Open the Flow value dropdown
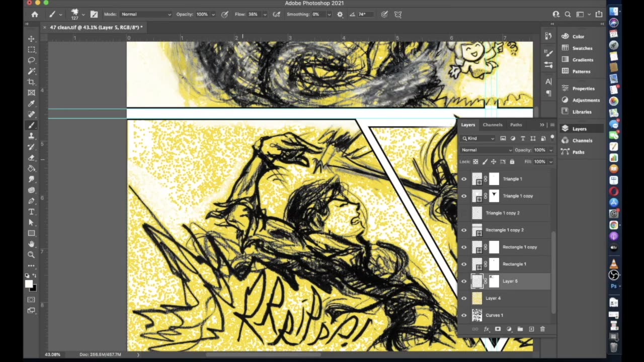644x362 pixels. point(265,14)
